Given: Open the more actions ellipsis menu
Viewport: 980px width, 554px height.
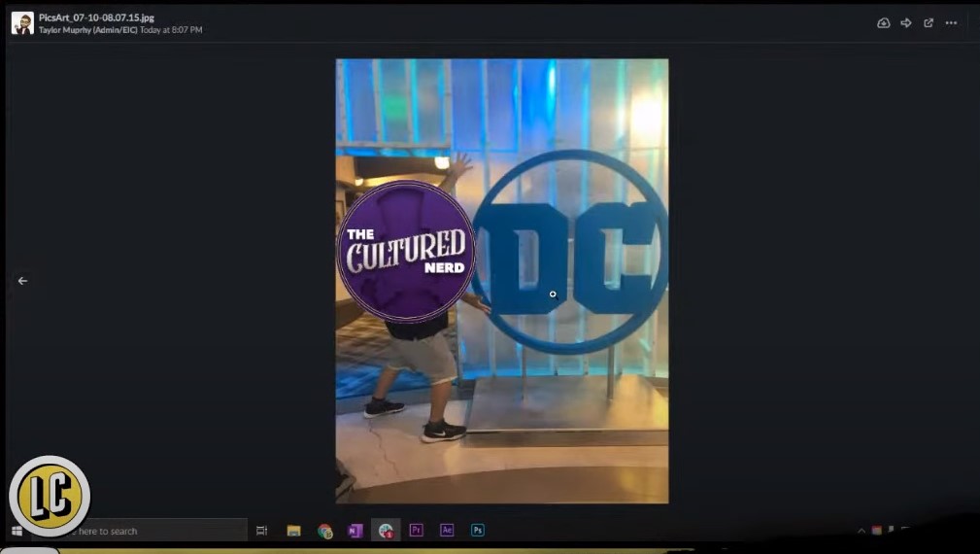Looking at the screenshot, I should click(951, 23).
